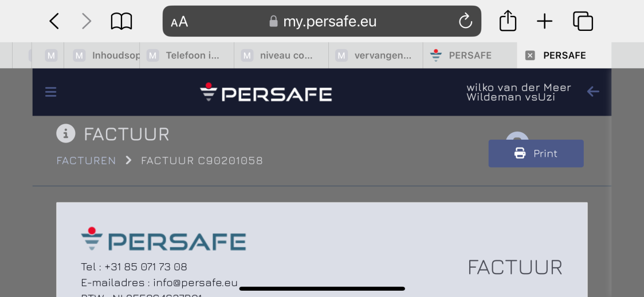Go to FACTUREN breadcrumb link
This screenshot has height=297, width=644.
coord(86,161)
